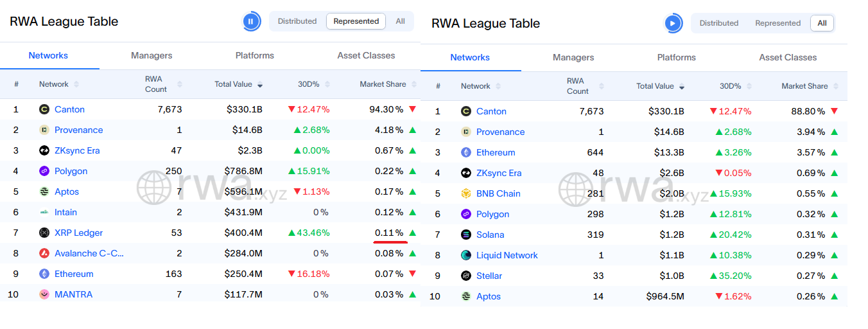Click Provenance logo icon in right table
Screen dimensions: 868x329
click(x=466, y=132)
